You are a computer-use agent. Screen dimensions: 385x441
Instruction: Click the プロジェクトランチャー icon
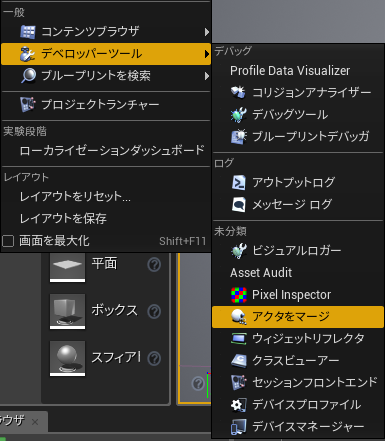tap(28, 104)
